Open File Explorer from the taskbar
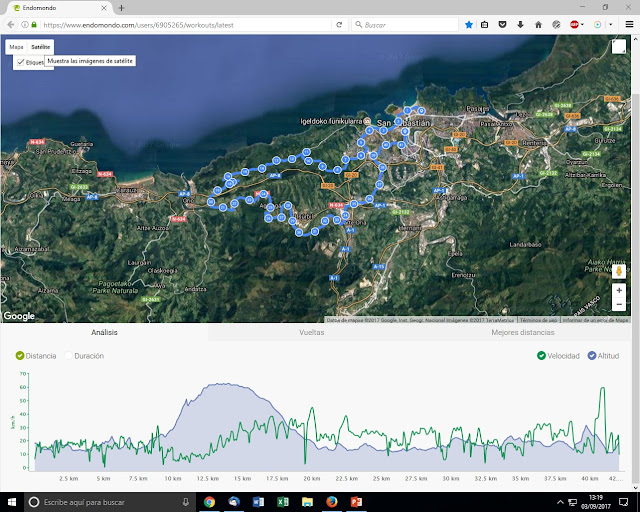 click(307, 502)
